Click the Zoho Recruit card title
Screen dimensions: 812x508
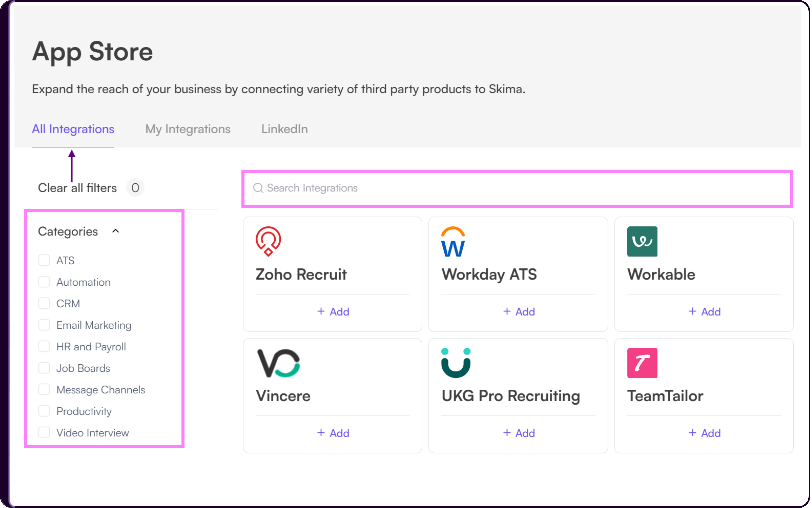point(301,274)
